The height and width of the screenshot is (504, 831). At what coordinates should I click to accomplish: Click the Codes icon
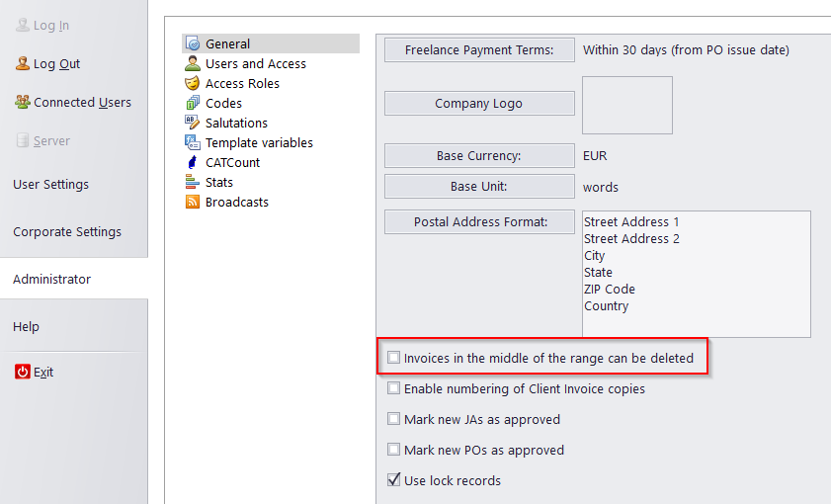click(x=193, y=103)
